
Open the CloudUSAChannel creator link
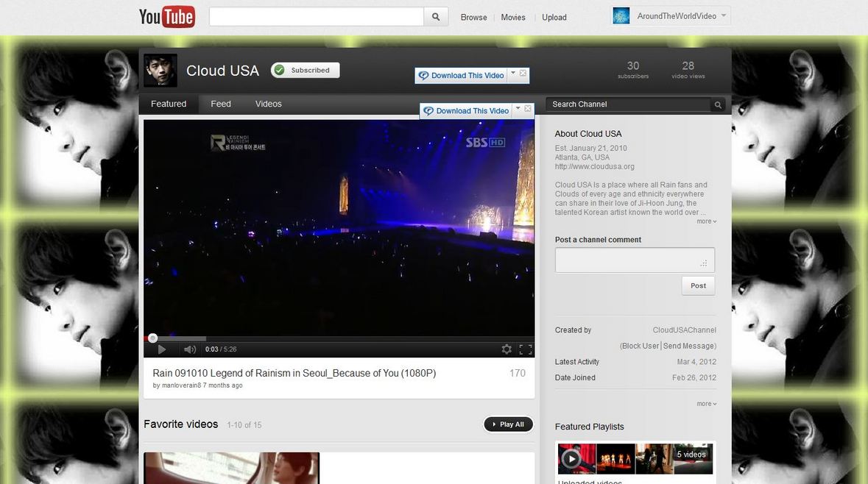tap(684, 330)
